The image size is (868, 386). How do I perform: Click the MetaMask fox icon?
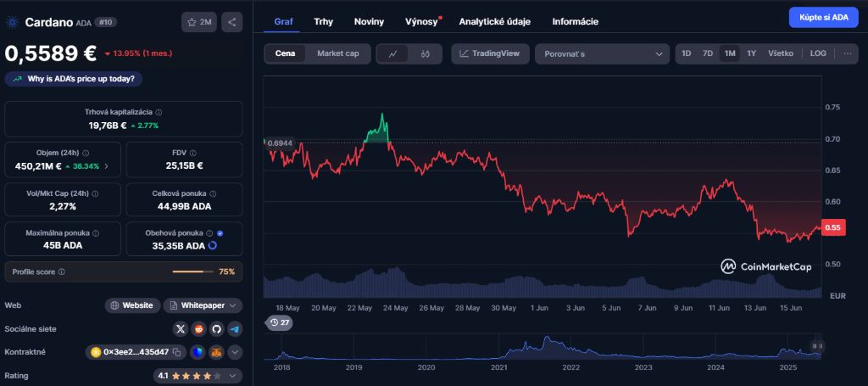pyautogui.click(x=217, y=351)
